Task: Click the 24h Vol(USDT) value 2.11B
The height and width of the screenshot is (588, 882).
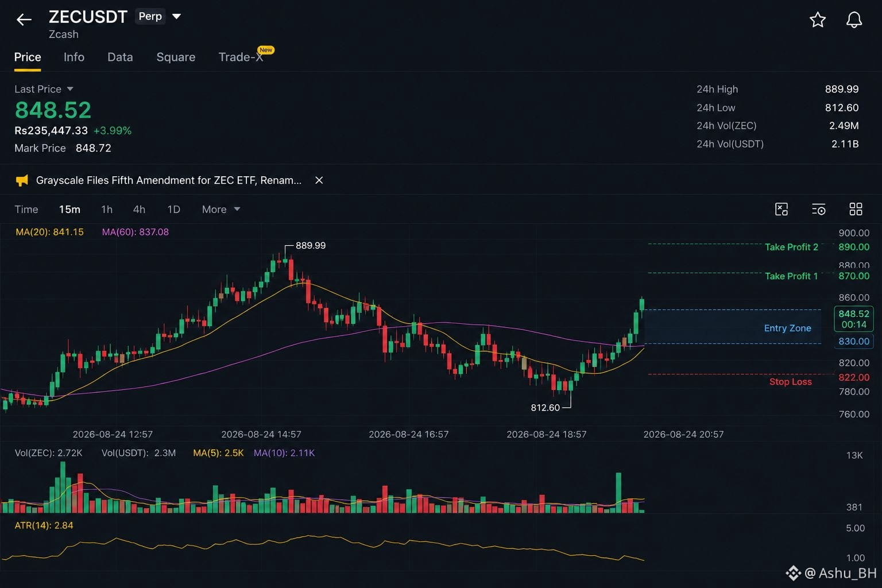Action: click(845, 144)
